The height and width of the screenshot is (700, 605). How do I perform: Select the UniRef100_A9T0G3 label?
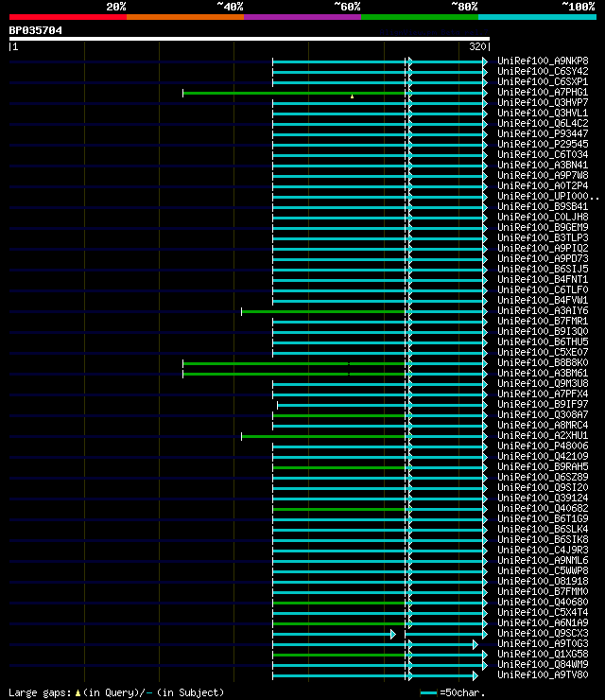tap(543, 643)
